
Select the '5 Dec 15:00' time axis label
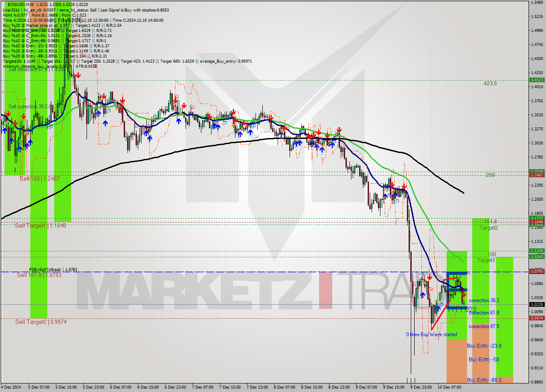click(67, 387)
